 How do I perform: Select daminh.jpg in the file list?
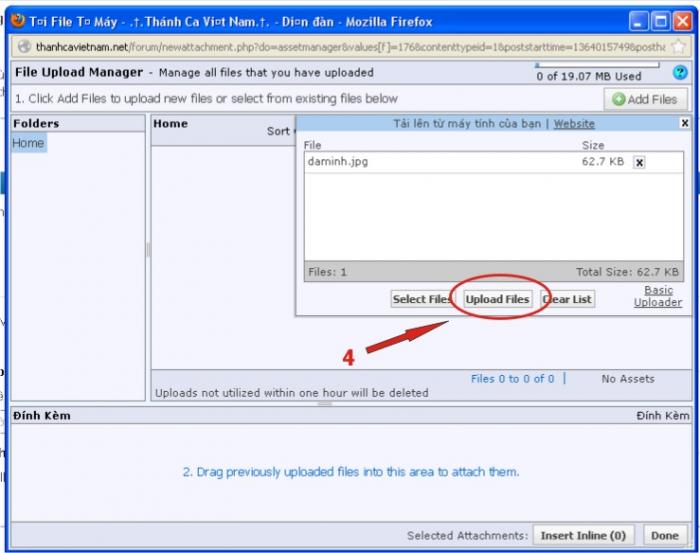pyautogui.click(x=338, y=162)
